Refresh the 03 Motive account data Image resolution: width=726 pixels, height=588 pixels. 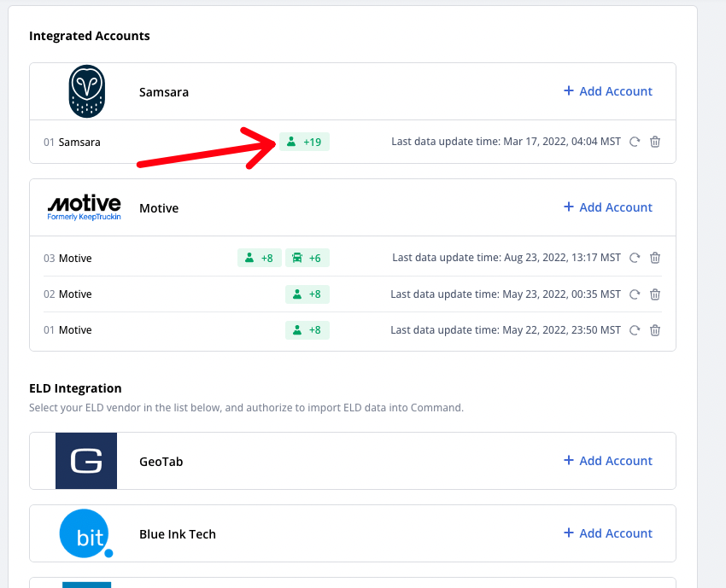(635, 258)
